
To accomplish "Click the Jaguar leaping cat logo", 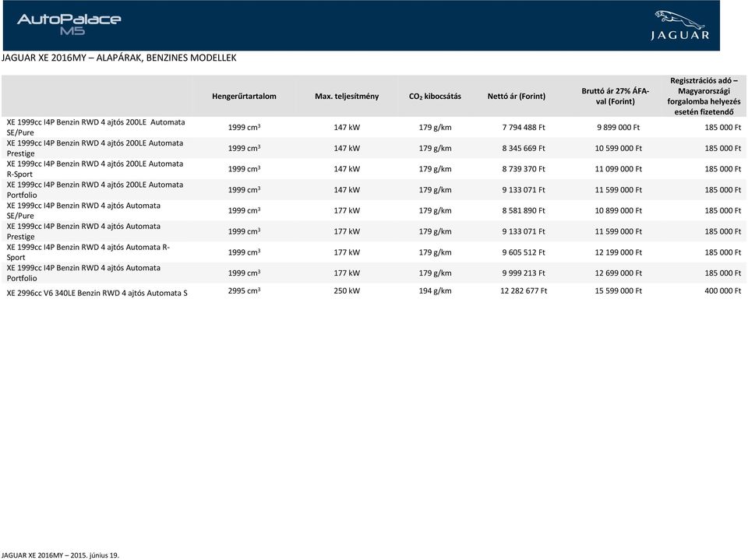I will click(679, 25).
